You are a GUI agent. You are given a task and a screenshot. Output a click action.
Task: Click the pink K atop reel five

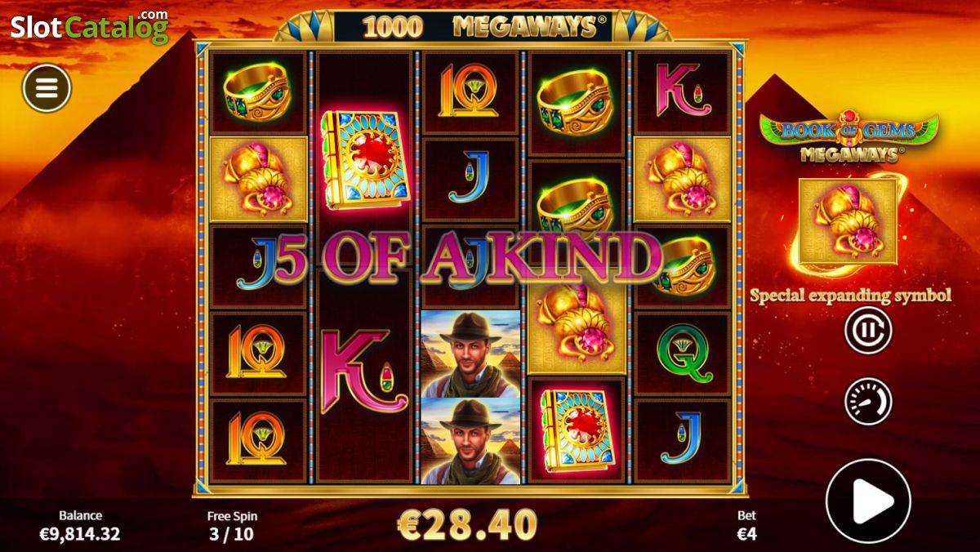[684, 90]
